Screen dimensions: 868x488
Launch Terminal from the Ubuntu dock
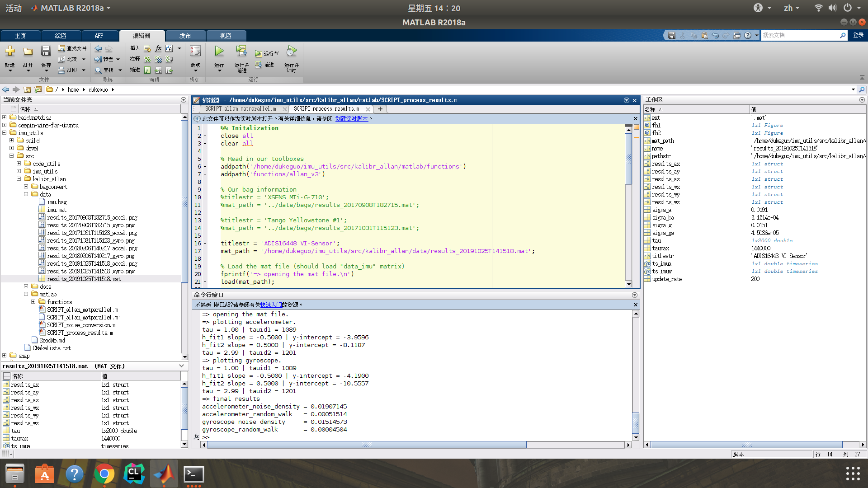click(194, 474)
